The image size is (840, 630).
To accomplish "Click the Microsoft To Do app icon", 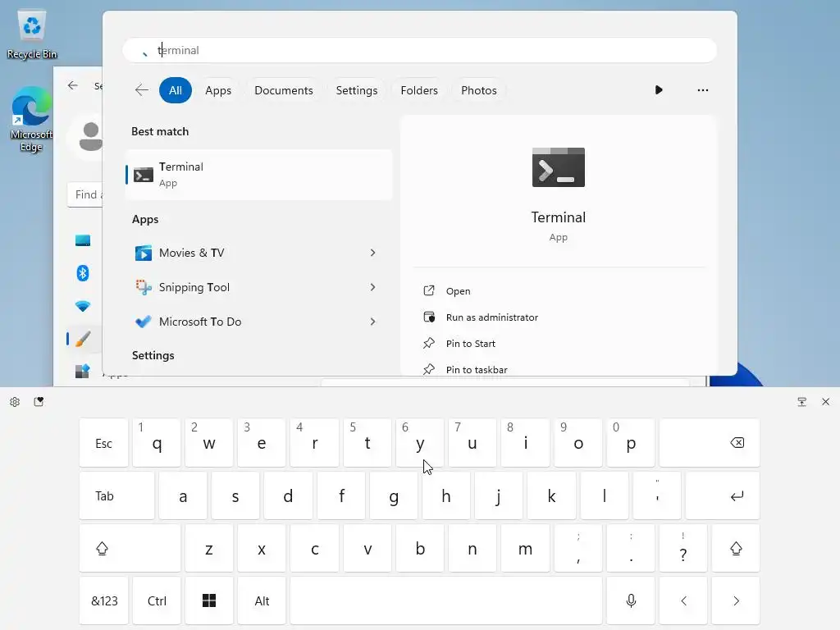I will [x=143, y=322].
